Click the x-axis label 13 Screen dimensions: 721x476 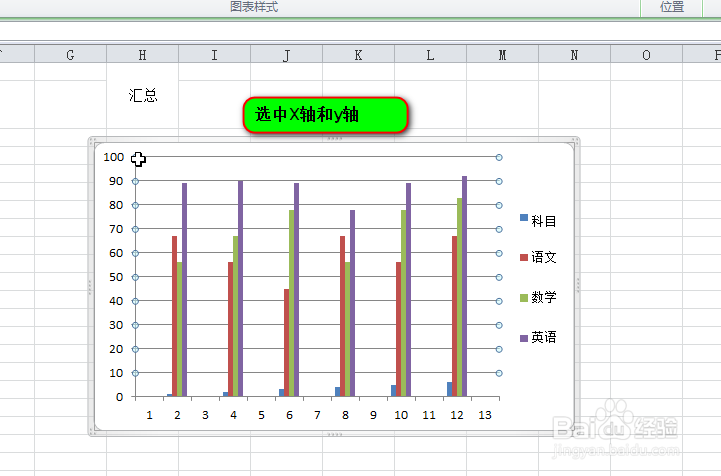[485, 415]
